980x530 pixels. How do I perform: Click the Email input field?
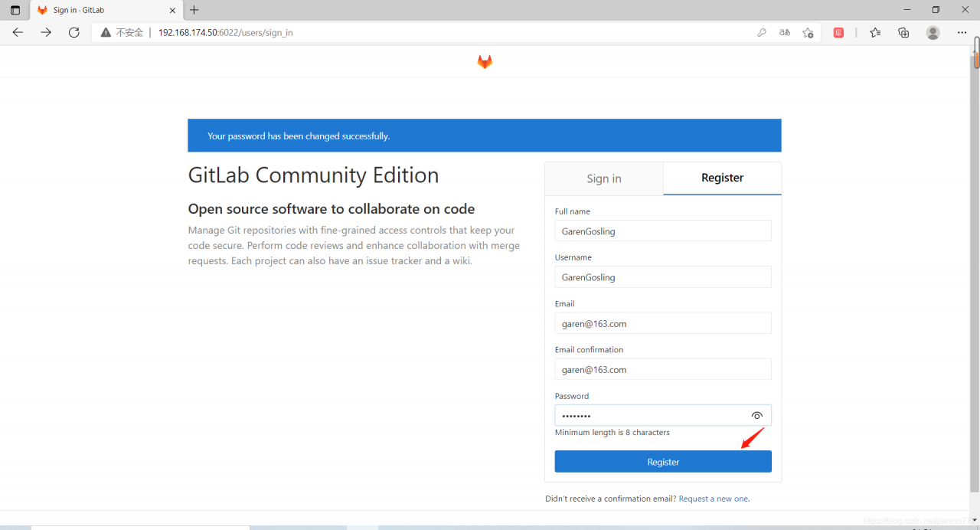click(663, 323)
